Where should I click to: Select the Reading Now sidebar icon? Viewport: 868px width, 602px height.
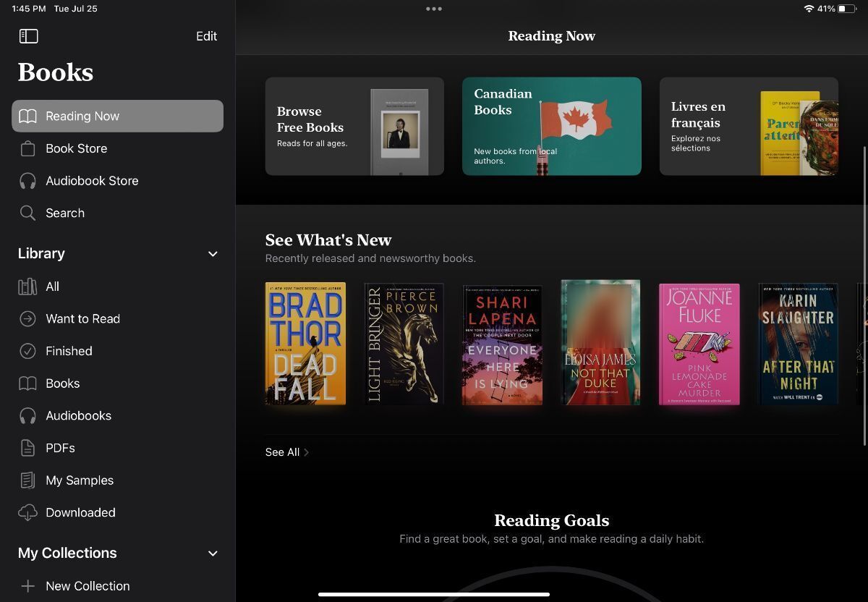tap(27, 116)
